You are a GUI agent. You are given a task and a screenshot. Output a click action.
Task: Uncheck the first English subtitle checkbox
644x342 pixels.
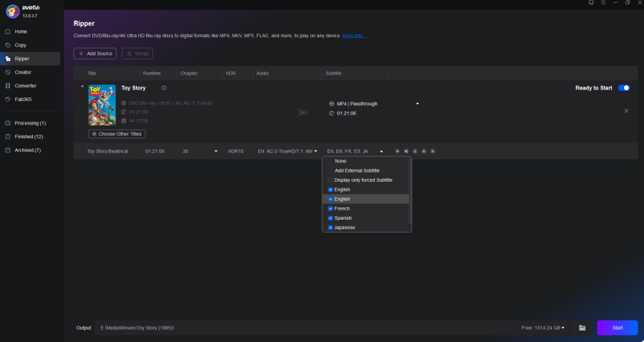pyautogui.click(x=330, y=190)
